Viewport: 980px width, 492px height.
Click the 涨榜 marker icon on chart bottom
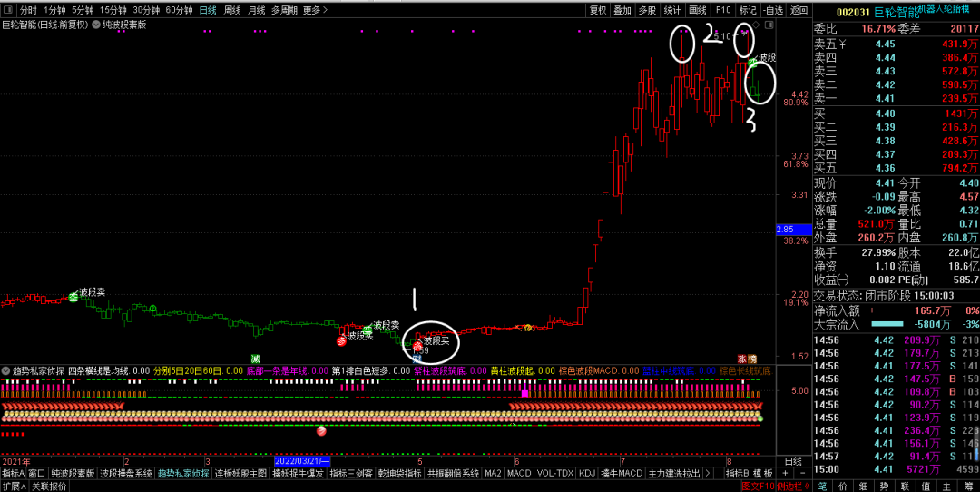[747, 359]
